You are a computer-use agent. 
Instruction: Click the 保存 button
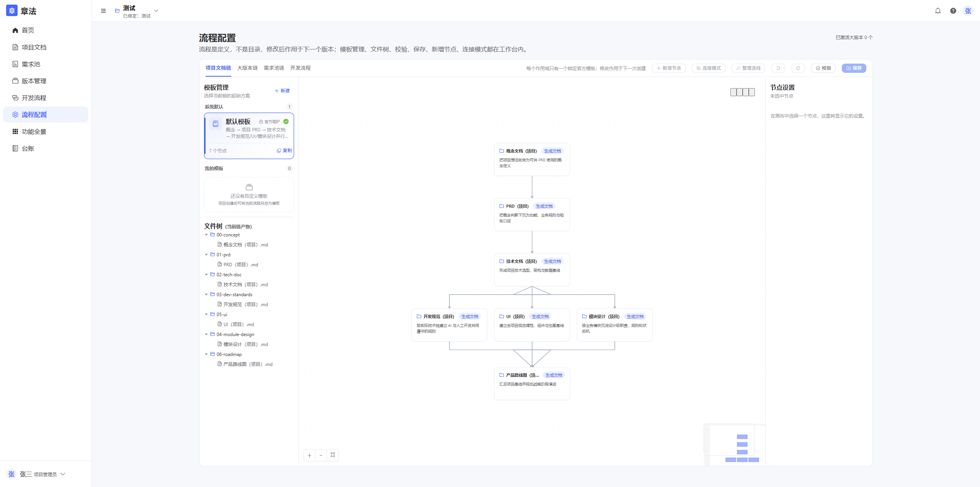point(854,68)
